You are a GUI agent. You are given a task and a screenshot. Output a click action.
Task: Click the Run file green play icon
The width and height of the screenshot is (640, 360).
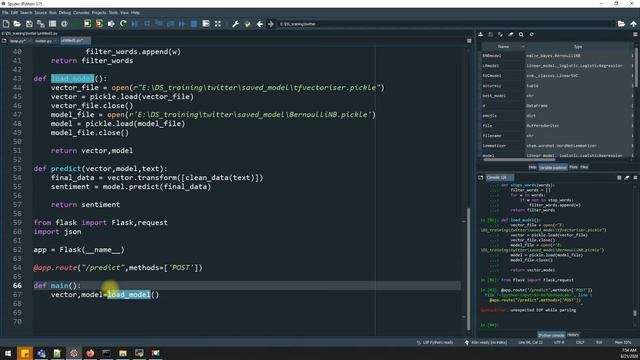click(76, 24)
